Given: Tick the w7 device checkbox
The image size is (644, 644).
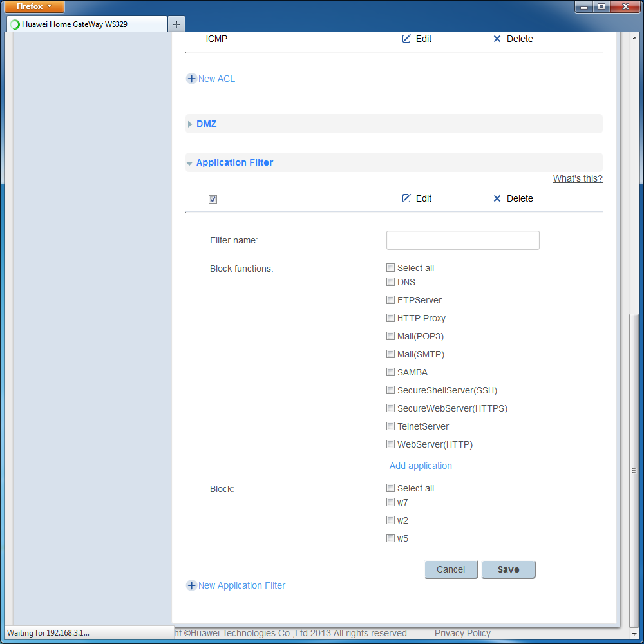Looking at the screenshot, I should [391, 502].
